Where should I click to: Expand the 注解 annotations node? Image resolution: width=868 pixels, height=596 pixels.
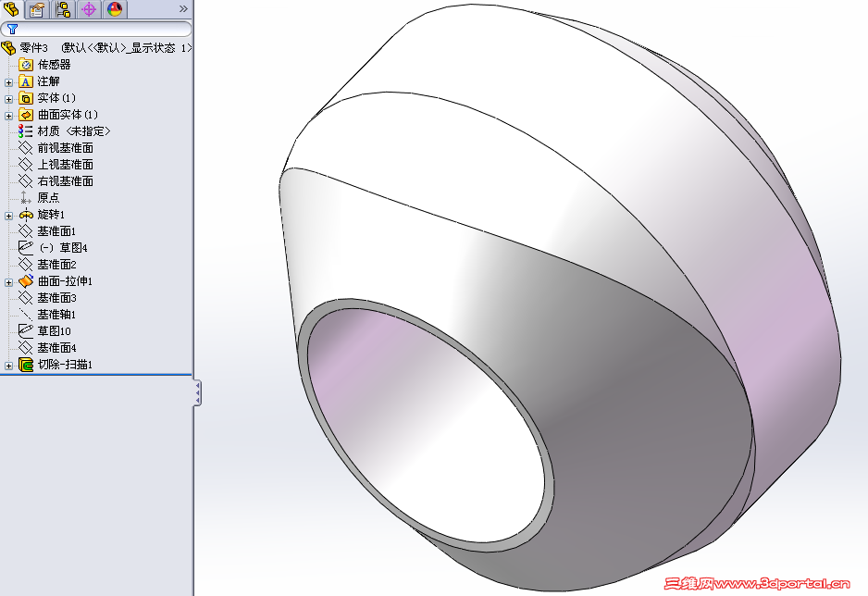[x=8, y=82]
